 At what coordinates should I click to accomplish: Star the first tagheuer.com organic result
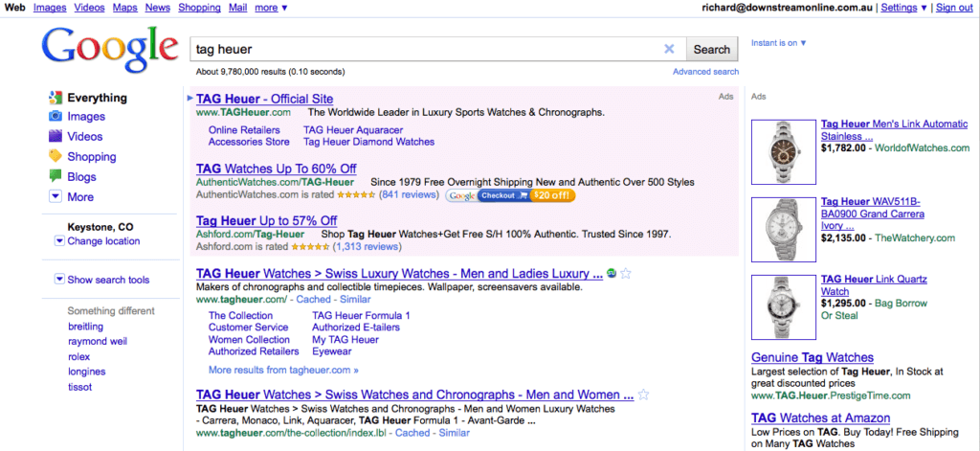click(626, 273)
